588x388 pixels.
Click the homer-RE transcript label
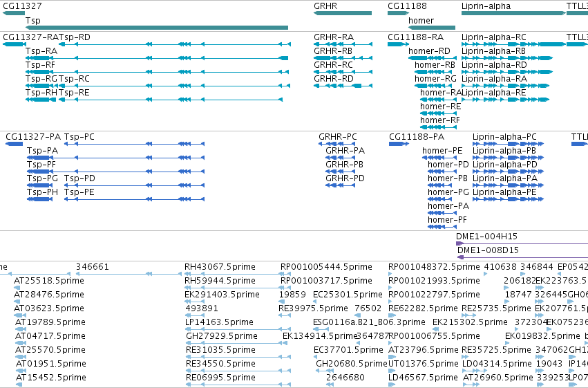441,107
